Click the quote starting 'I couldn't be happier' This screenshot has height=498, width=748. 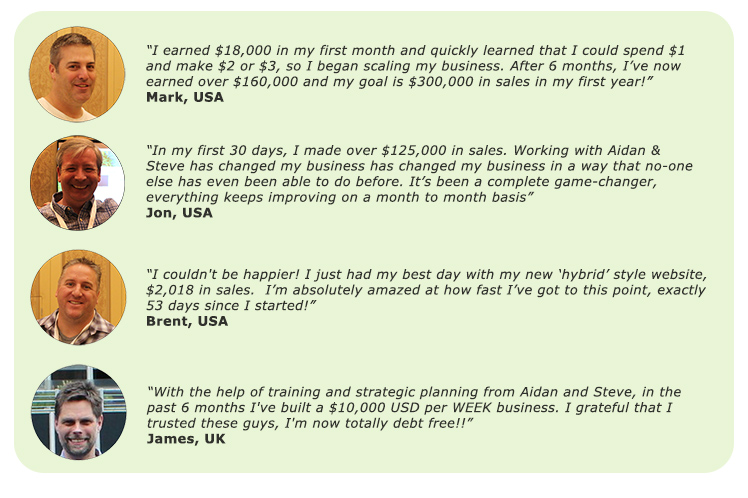click(x=426, y=290)
